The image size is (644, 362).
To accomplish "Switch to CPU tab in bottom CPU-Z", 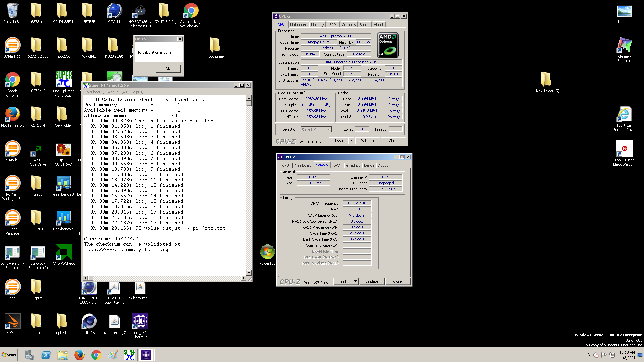I will [285, 165].
